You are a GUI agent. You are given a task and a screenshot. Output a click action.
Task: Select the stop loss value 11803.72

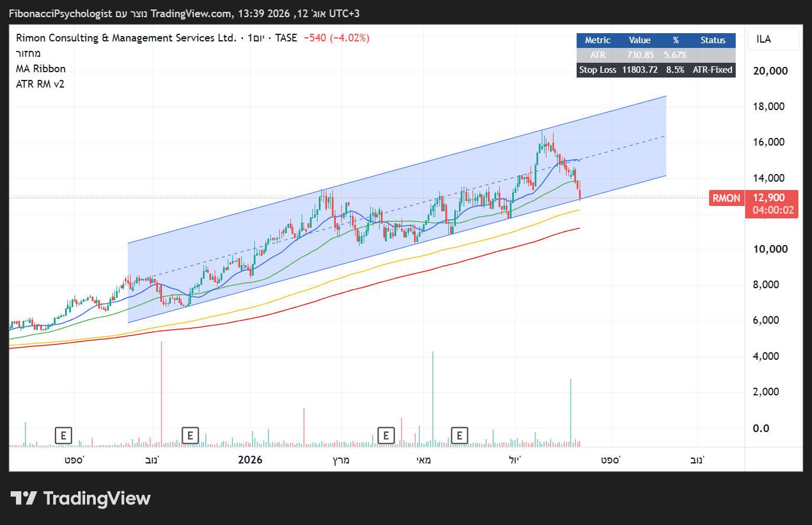click(x=640, y=70)
